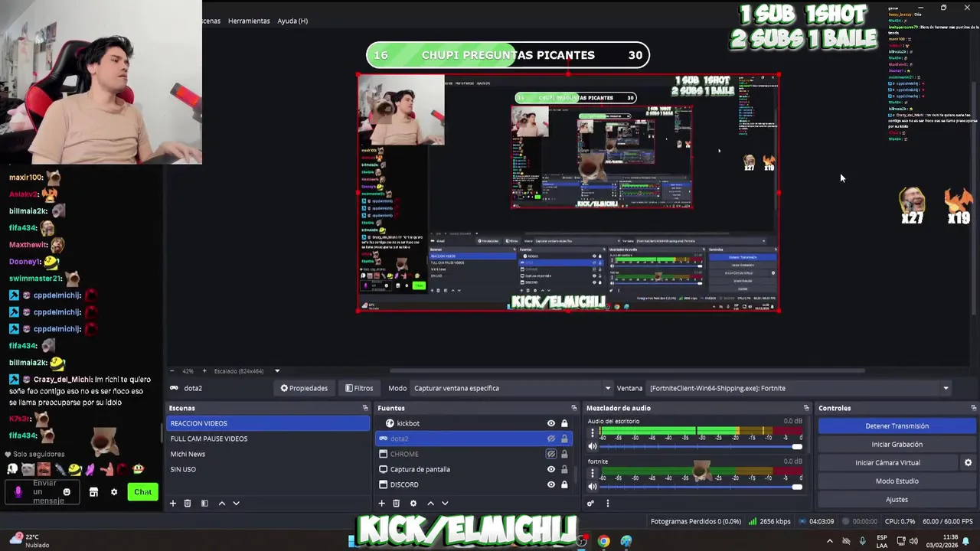Image resolution: width=980 pixels, height=551 pixels.
Task: Open Kick chat shop icon
Action: (x=93, y=492)
